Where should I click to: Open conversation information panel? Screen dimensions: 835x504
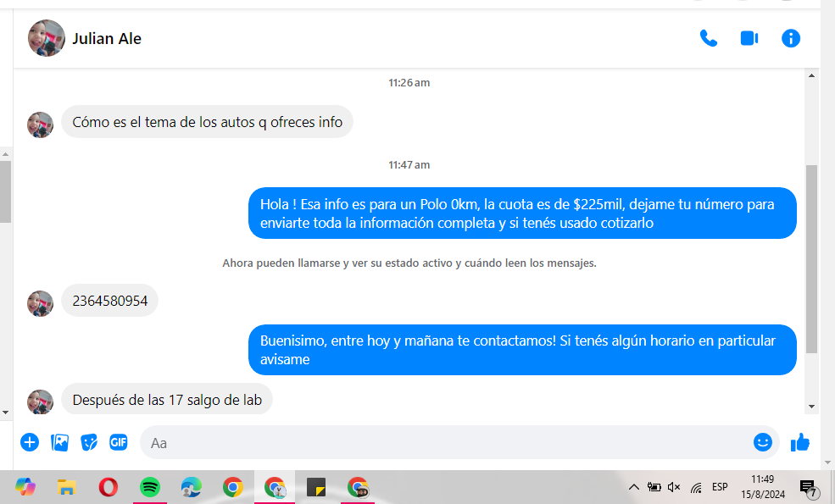(791, 38)
